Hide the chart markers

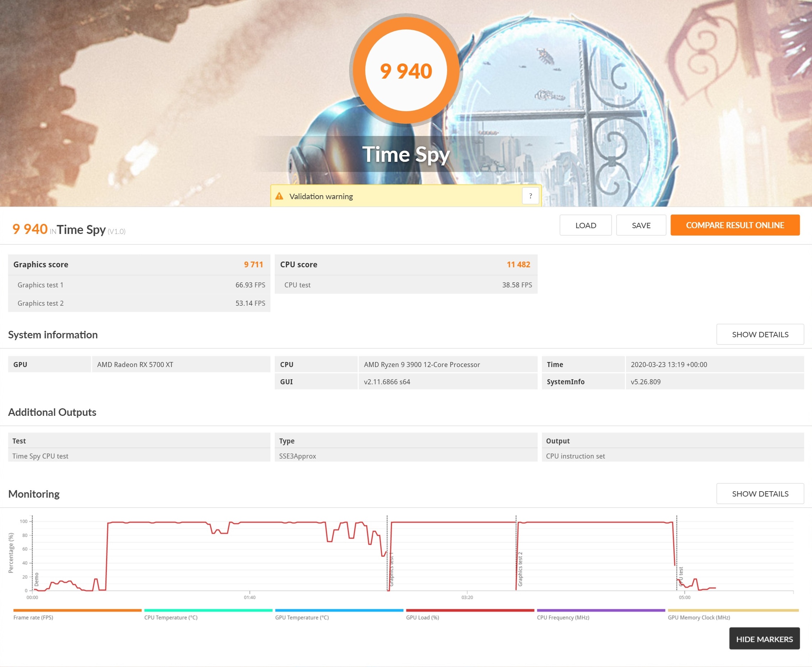click(x=764, y=639)
